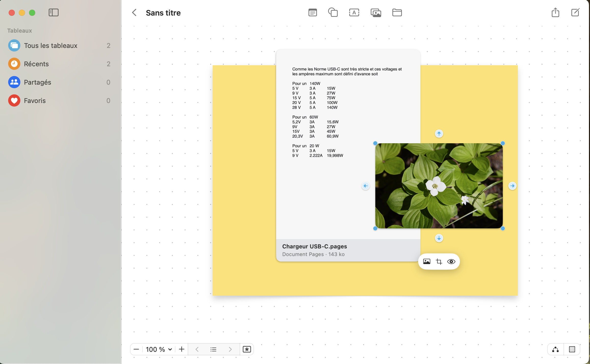Share the board via share icon
Image resolution: width=590 pixels, height=364 pixels.
pyautogui.click(x=555, y=12)
